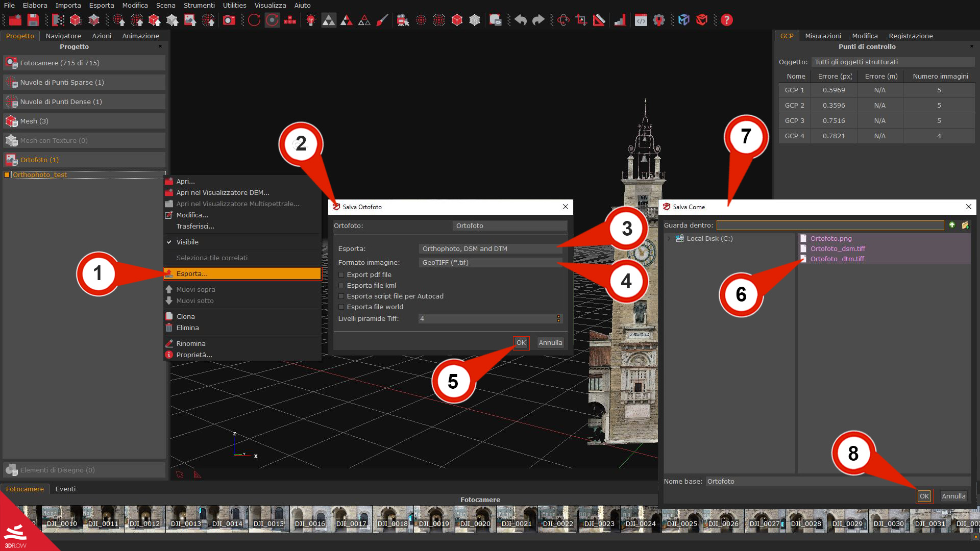Click new folder icon in Salva Come
The image size is (980, 551).
pos(965,225)
